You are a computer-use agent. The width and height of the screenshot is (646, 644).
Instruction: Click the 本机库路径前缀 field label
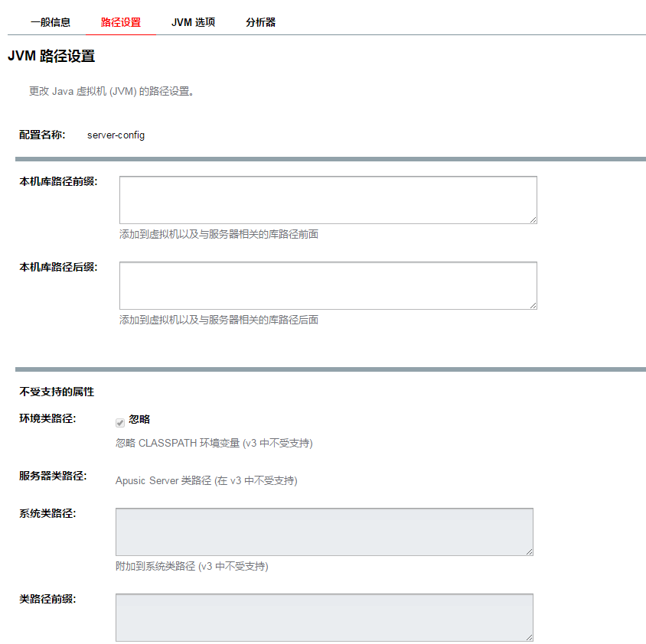click(58, 181)
